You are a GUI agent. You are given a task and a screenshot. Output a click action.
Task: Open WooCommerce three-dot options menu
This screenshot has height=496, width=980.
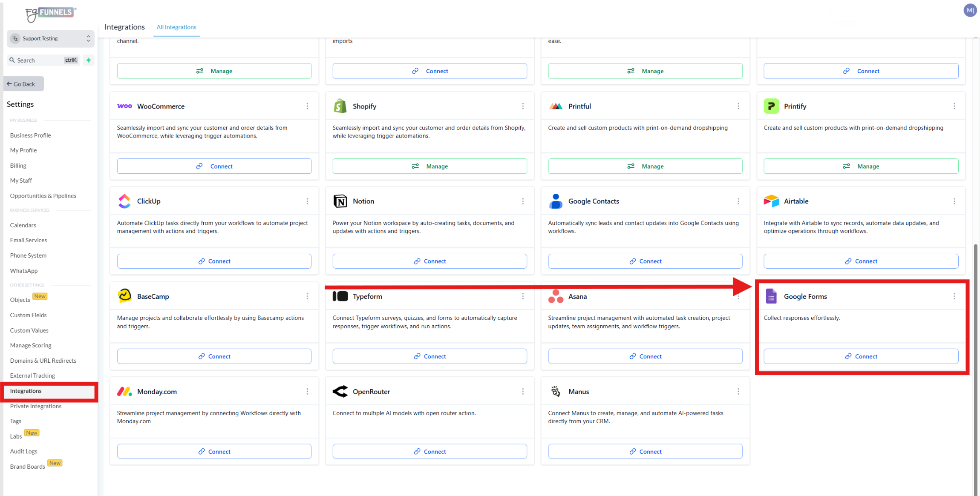coord(307,106)
